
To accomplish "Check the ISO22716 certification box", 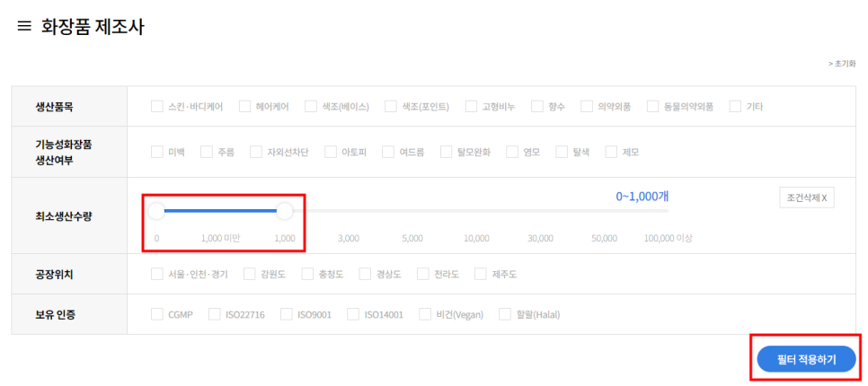I will [215, 314].
